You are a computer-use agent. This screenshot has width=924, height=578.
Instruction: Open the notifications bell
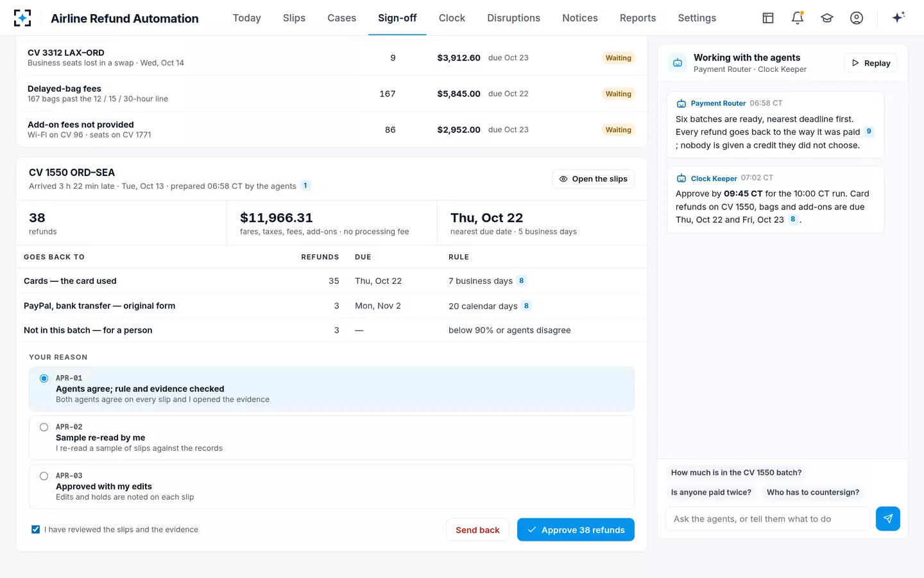tap(798, 18)
